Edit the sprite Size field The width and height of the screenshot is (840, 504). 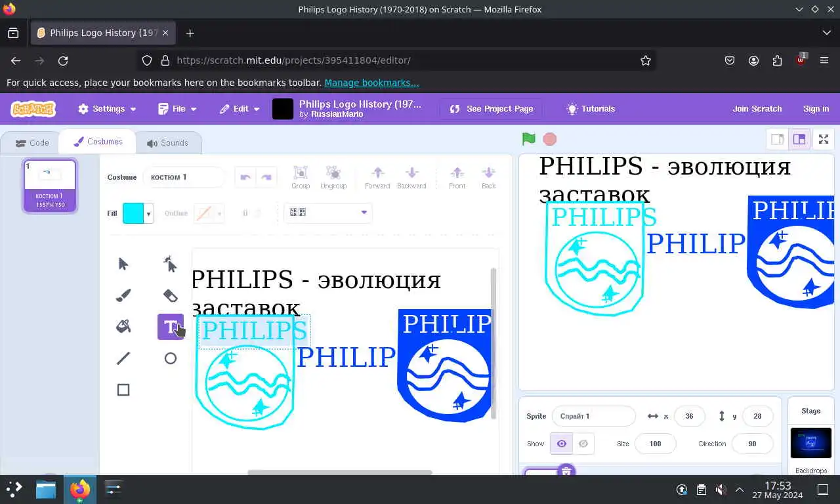point(655,444)
